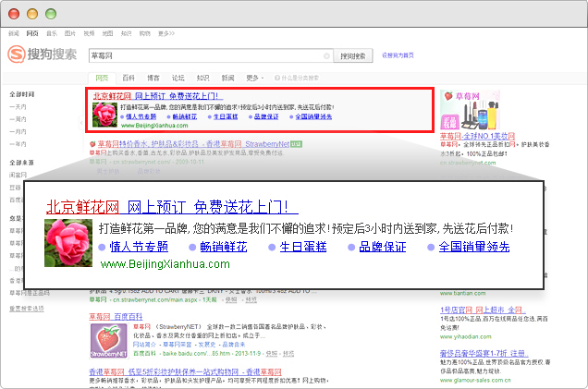
Task: Open the 北京鲜花网 enlarged ad headline
Action: 166,207
